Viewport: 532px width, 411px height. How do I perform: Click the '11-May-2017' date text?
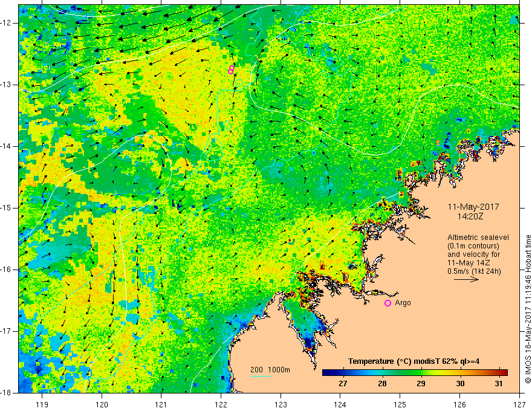pos(473,207)
